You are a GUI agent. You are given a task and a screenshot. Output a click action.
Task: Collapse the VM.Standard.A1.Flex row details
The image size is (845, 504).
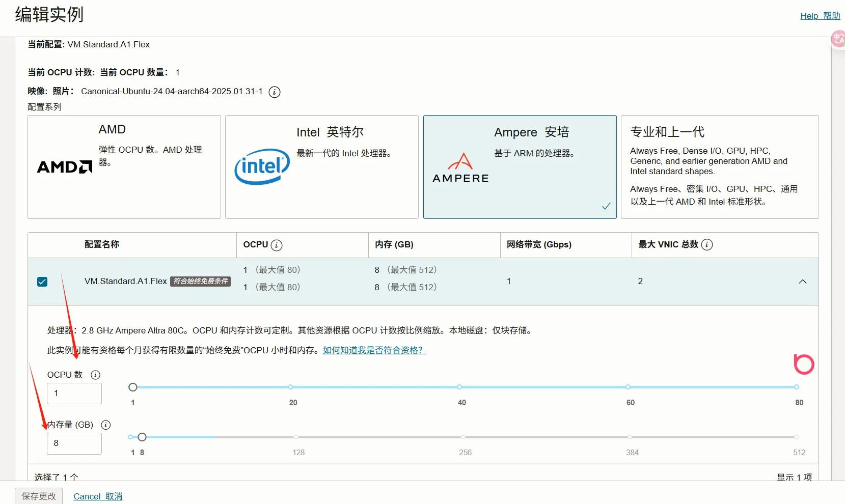803,282
